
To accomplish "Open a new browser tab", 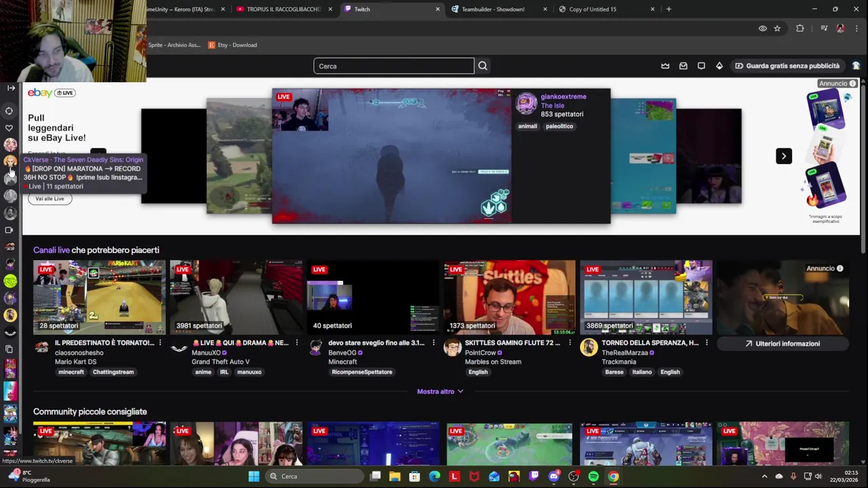I will coord(669,9).
